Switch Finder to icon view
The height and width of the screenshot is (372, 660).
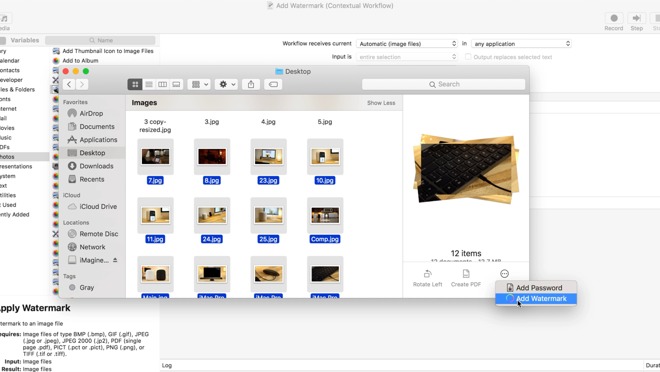click(135, 85)
